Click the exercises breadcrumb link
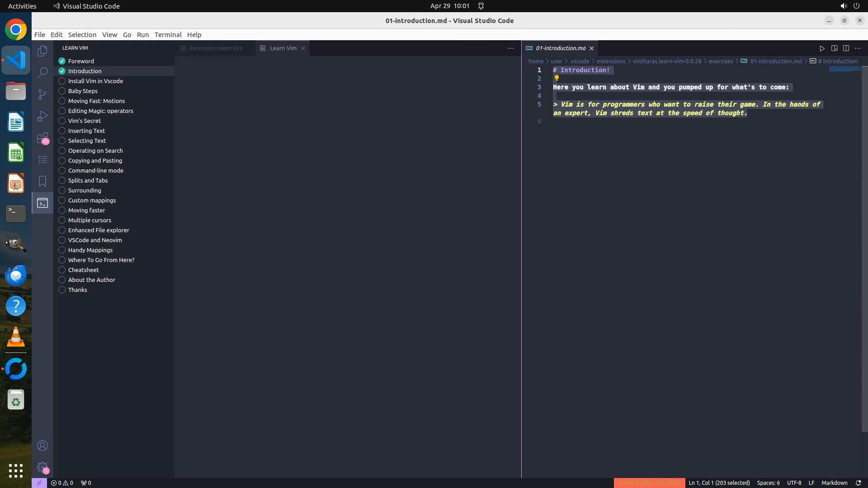Viewport: 868px width, 488px height. tap(721, 61)
